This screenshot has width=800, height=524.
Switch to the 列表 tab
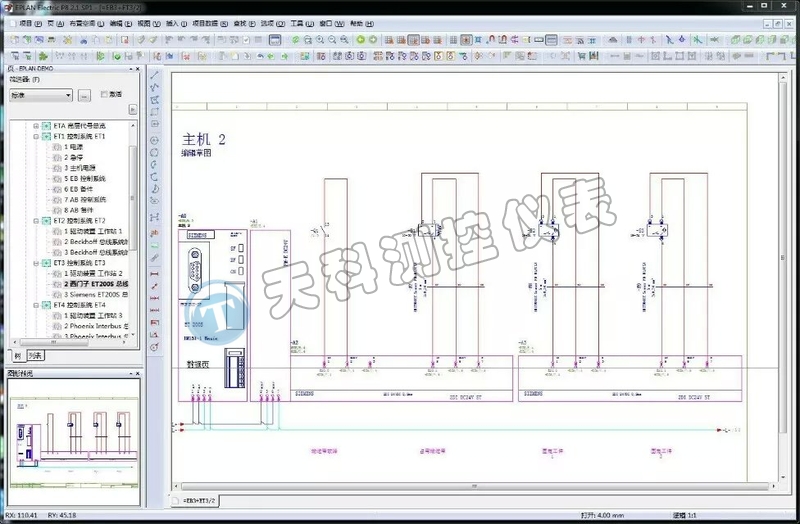[x=36, y=355]
